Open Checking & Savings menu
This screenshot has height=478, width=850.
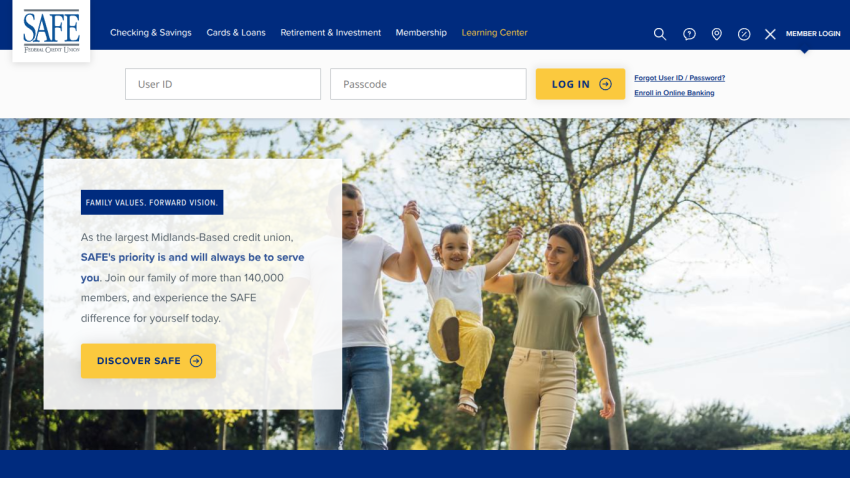[151, 33]
